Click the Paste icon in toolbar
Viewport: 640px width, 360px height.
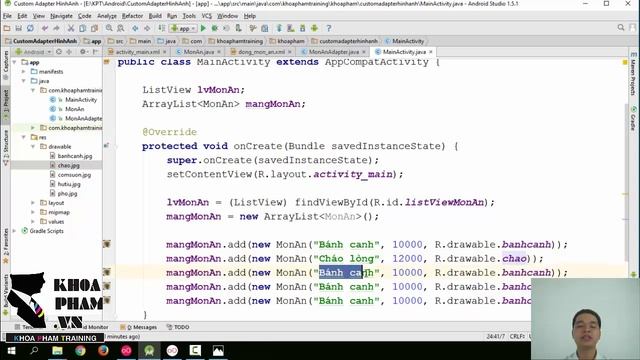[x=94, y=28]
